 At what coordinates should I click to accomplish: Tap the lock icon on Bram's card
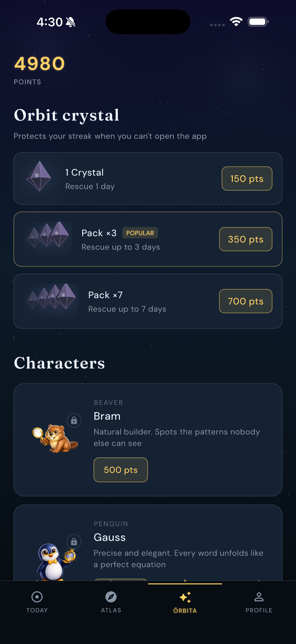(74, 420)
